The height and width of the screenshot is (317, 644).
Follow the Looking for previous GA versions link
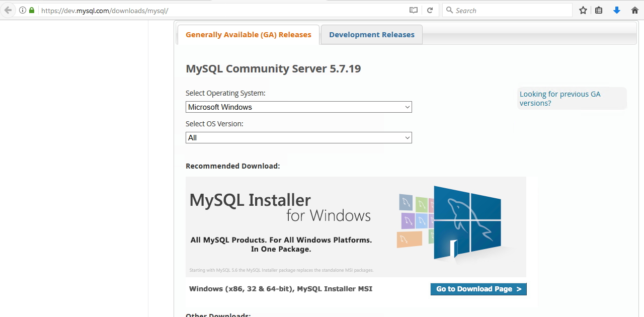(x=560, y=99)
